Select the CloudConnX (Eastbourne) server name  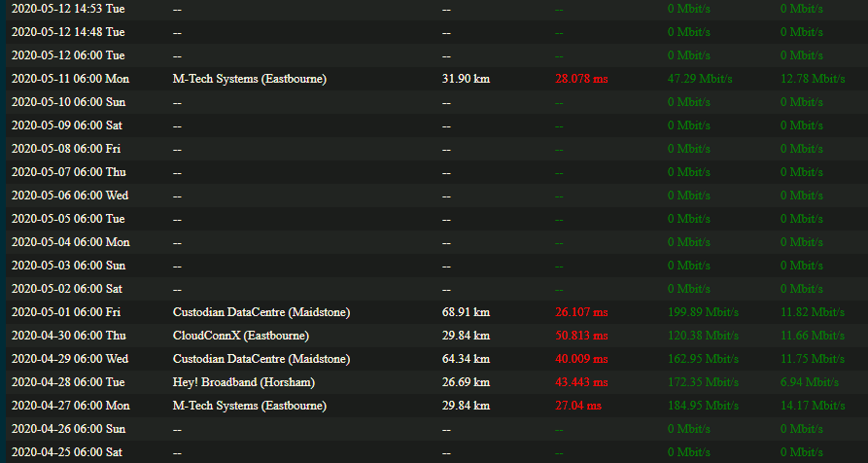pos(241,336)
